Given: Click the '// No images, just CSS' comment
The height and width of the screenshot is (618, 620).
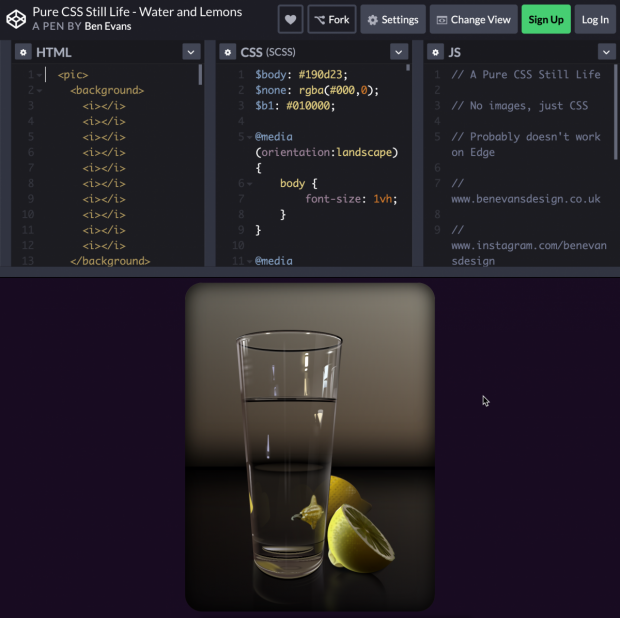Looking at the screenshot, I should click(519, 106).
